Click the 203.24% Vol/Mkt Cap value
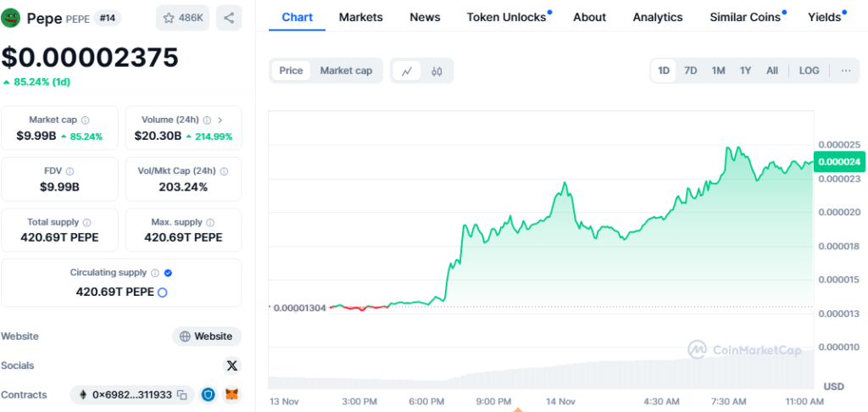The image size is (868, 412). coord(183,187)
